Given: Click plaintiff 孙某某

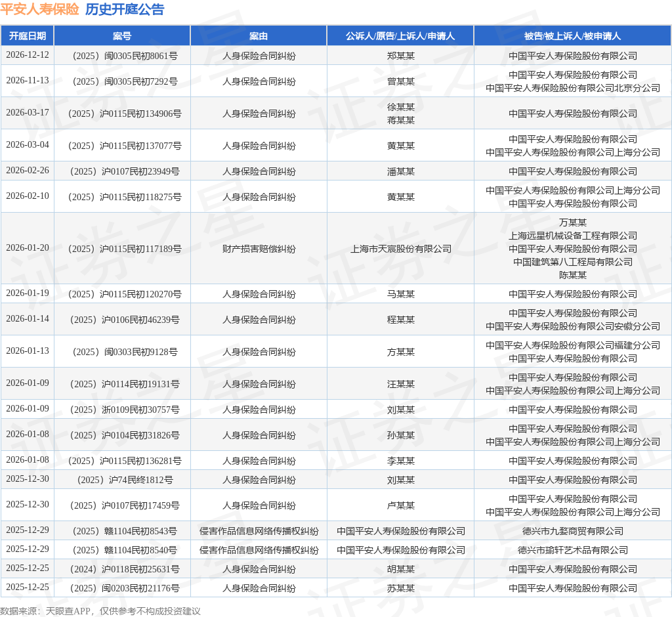Looking at the screenshot, I should [401, 435].
